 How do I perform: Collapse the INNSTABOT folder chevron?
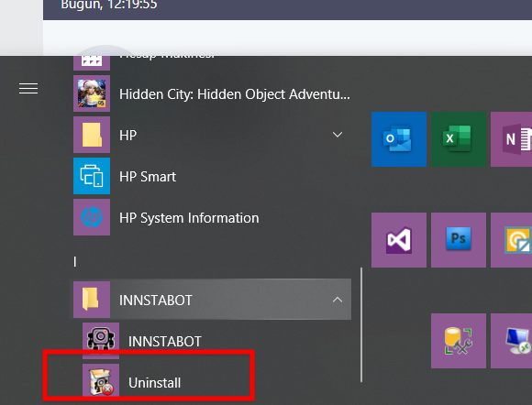[338, 300]
